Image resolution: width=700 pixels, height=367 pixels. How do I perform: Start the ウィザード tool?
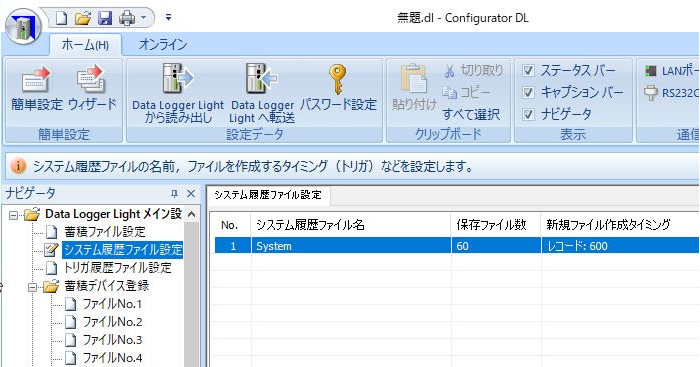point(92,88)
